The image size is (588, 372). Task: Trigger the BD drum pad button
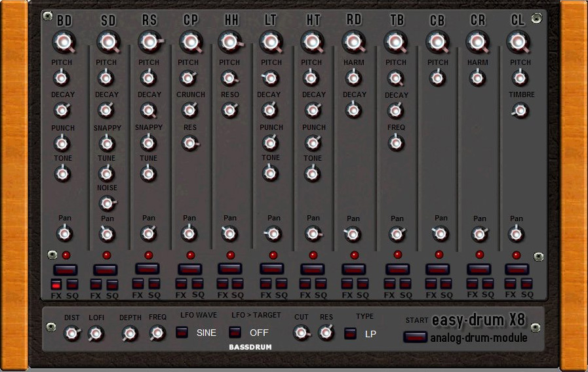[x=66, y=270]
